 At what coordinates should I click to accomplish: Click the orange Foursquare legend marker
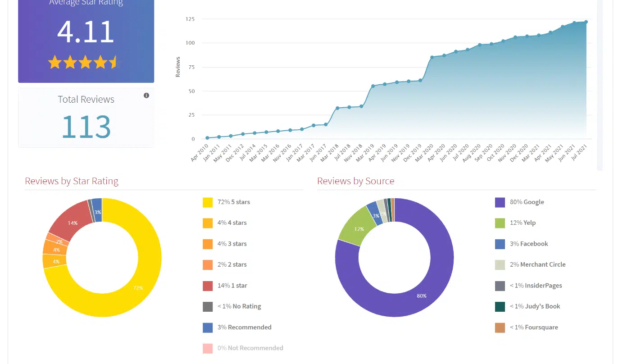500,327
